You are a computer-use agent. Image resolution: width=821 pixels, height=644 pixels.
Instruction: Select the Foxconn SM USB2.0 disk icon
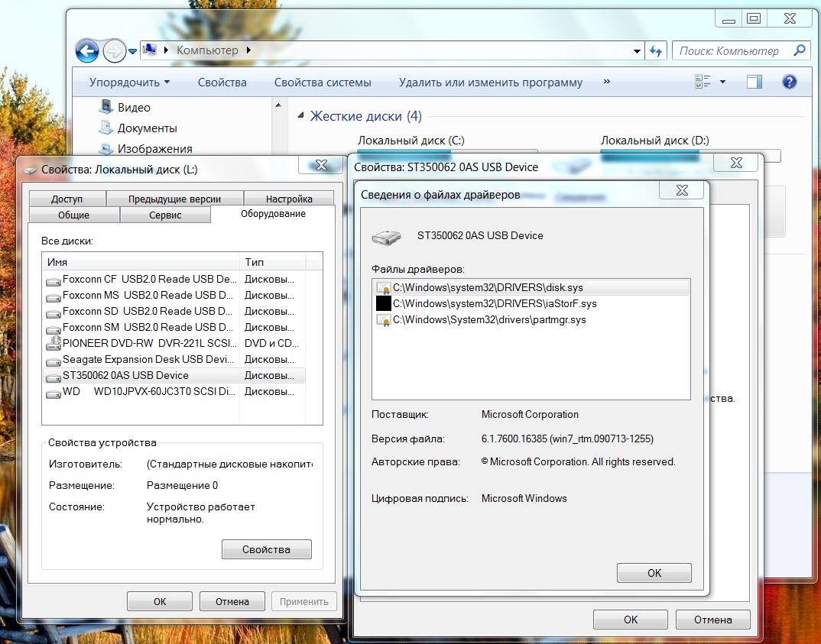coord(53,329)
